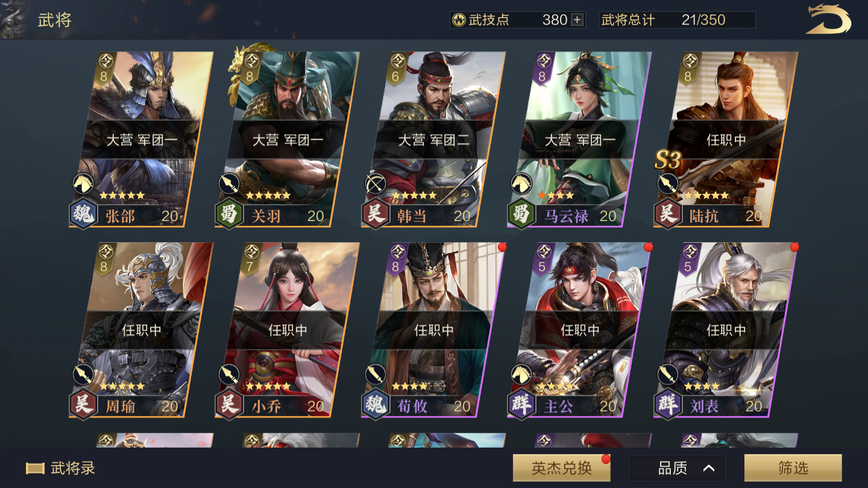The height and width of the screenshot is (488, 868).
Task: Select the 主公 card with red dot
Action: tap(579, 330)
